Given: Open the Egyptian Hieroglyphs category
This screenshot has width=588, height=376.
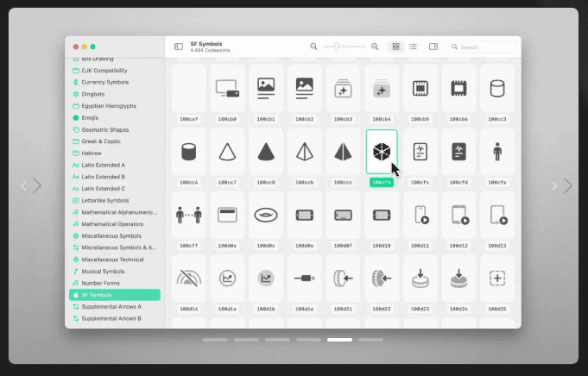Looking at the screenshot, I should [115, 106].
